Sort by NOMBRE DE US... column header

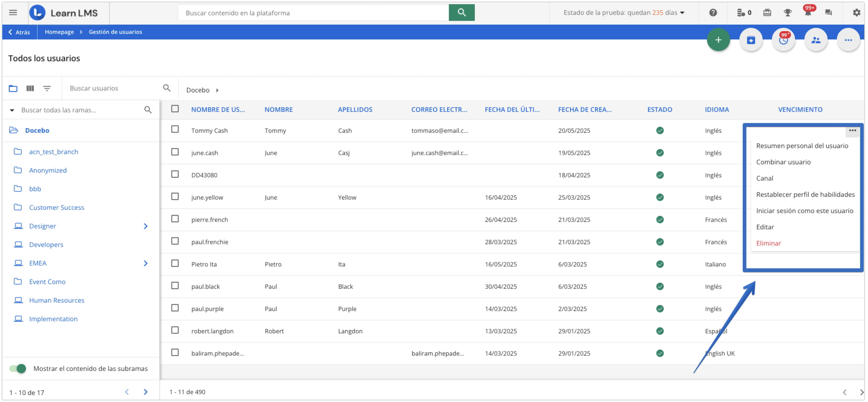(218, 110)
